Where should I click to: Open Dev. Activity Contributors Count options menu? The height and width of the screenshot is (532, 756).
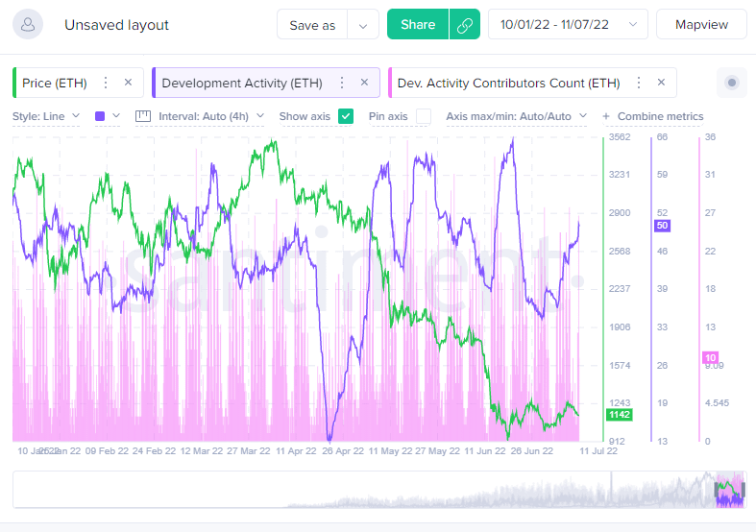(639, 83)
